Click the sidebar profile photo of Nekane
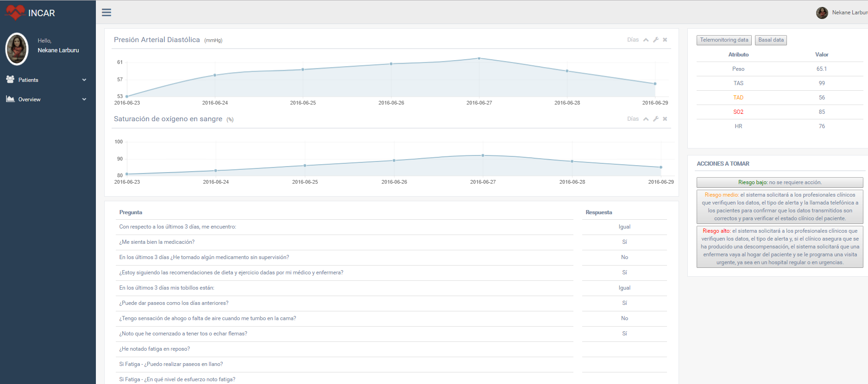 point(17,49)
